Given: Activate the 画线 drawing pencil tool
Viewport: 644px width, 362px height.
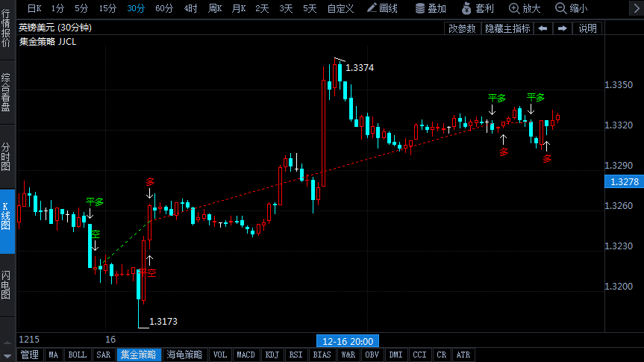Looking at the screenshot, I should [382, 8].
